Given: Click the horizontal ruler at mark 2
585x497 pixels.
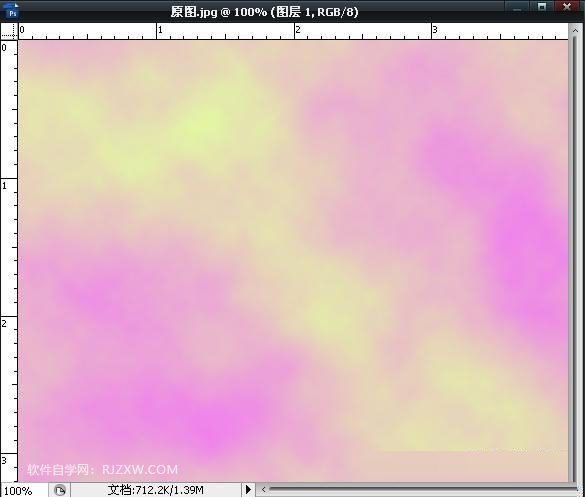Looking at the screenshot, I should click(298, 31).
